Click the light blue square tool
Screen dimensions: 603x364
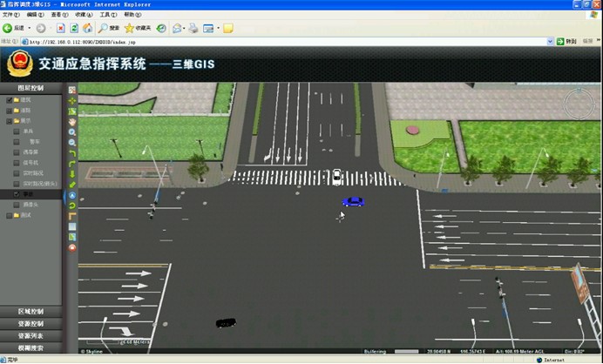pyautogui.click(x=72, y=226)
